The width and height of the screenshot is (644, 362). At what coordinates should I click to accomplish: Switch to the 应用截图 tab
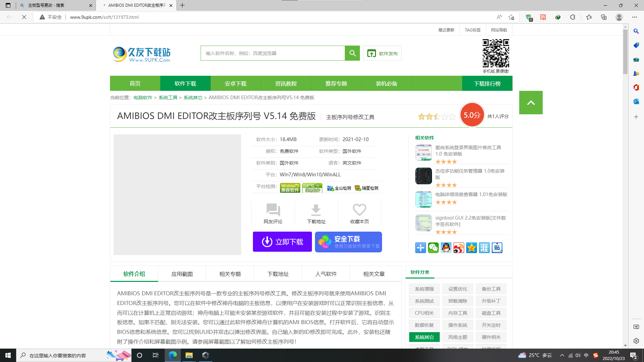pyautogui.click(x=182, y=274)
